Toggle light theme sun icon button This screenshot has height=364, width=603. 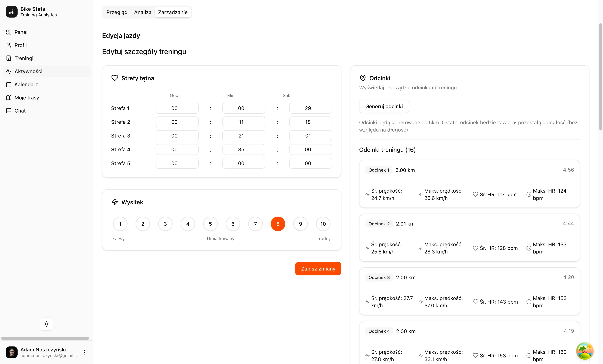47,324
